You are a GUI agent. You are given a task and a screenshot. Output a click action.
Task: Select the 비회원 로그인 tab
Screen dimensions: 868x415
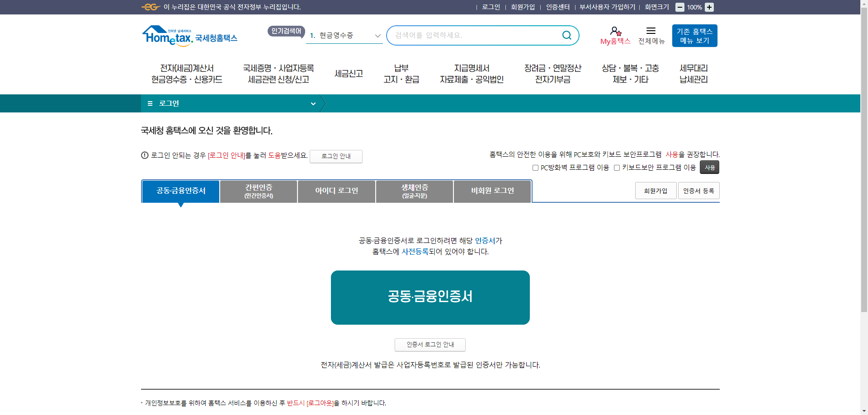(492, 191)
